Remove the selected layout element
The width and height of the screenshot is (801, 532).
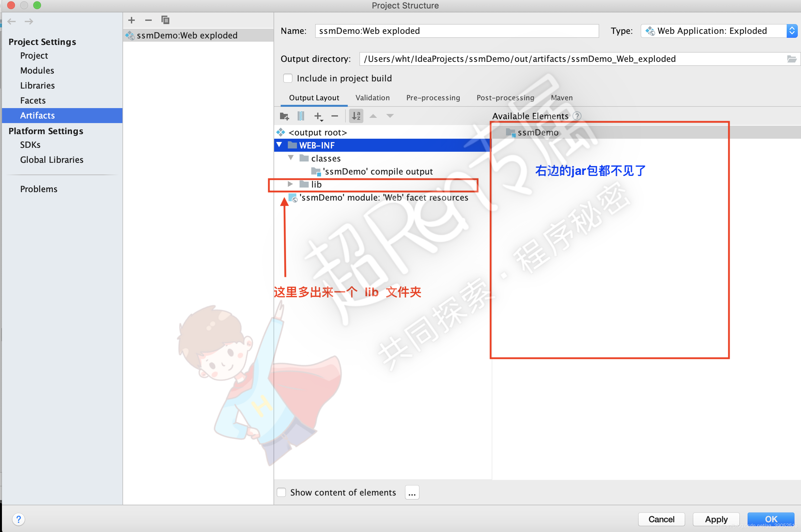click(334, 116)
